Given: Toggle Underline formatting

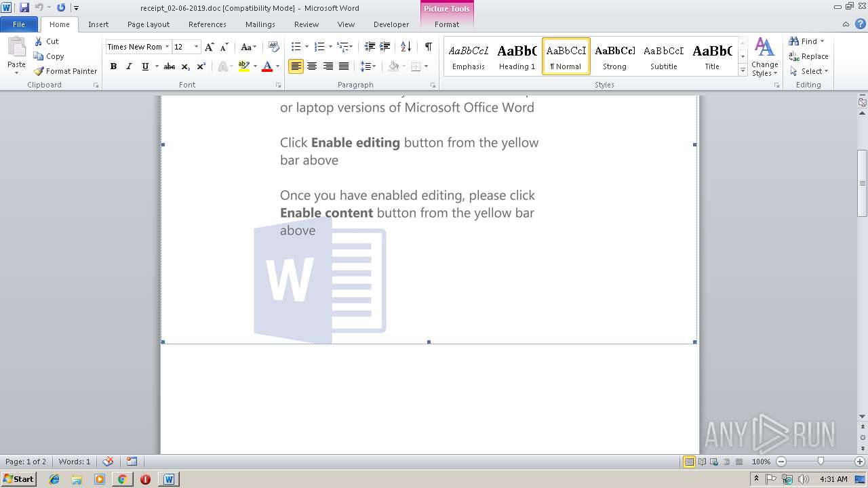Looking at the screenshot, I should point(145,66).
